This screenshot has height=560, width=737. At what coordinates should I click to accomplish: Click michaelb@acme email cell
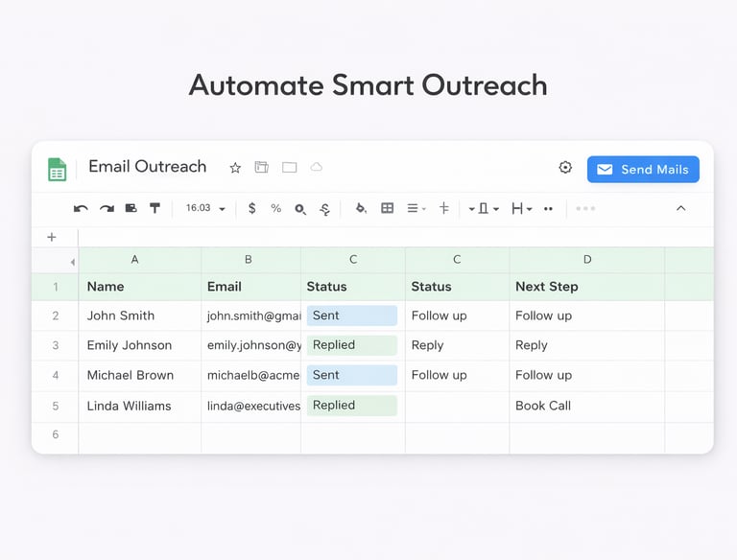coord(251,375)
